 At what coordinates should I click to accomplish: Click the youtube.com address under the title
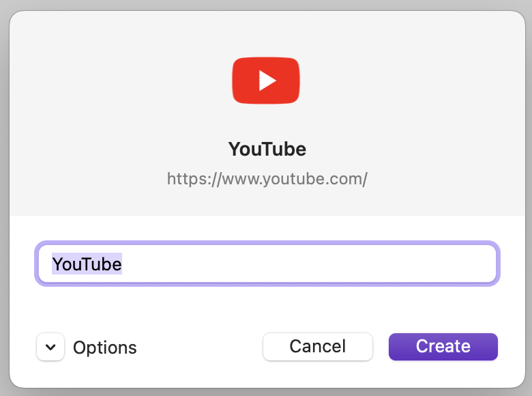click(x=267, y=179)
